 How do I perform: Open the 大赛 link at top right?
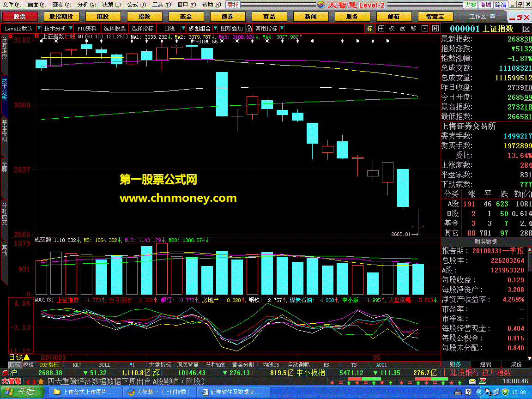click(470, 5)
